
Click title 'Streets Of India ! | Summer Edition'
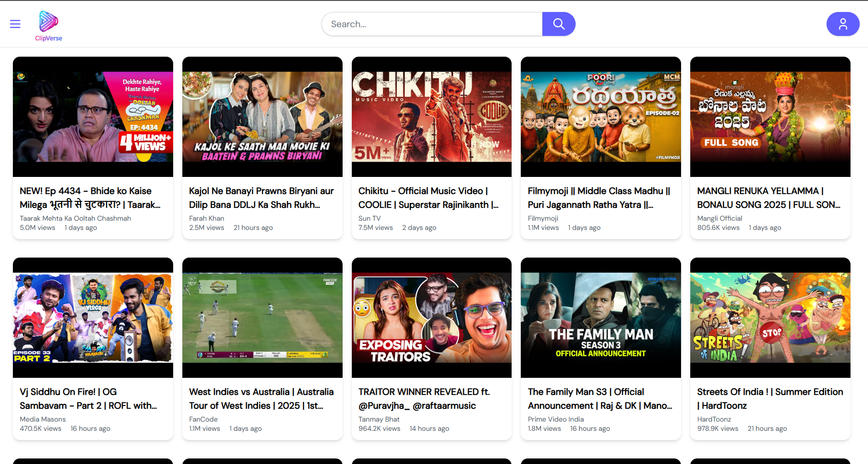(770, 399)
